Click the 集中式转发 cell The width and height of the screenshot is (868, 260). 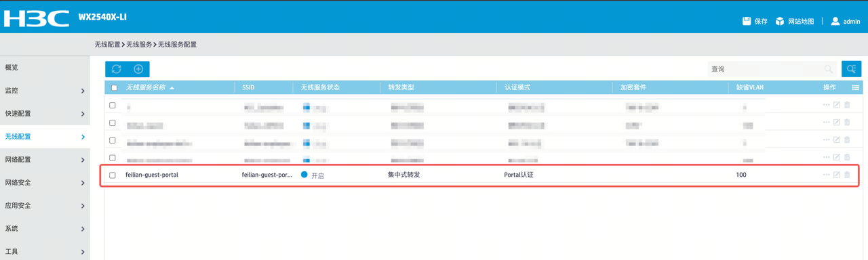[404, 175]
